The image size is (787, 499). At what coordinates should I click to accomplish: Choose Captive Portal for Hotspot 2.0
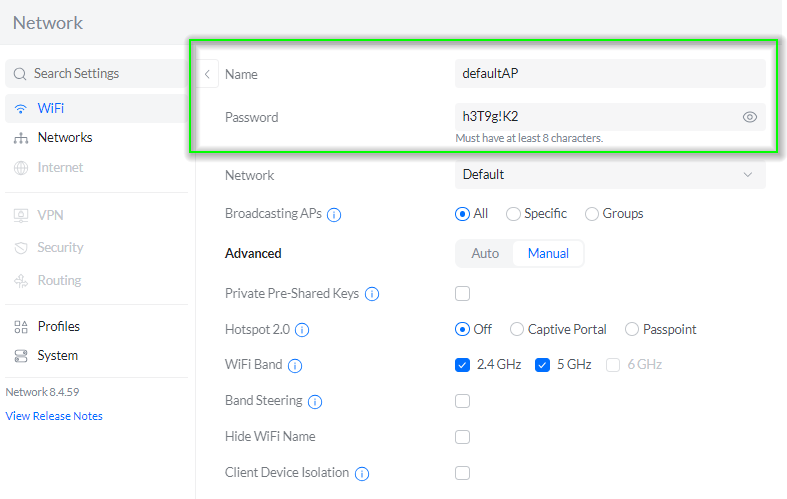[517, 330]
